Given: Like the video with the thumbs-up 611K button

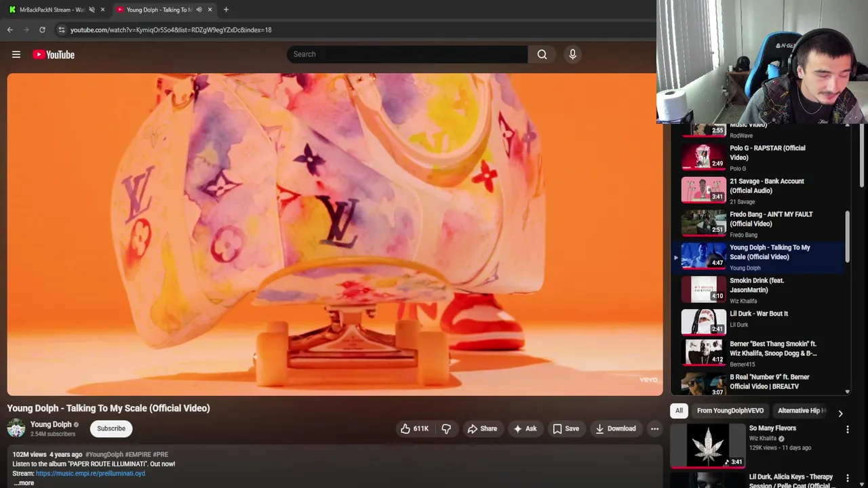Looking at the screenshot, I should tap(414, 428).
